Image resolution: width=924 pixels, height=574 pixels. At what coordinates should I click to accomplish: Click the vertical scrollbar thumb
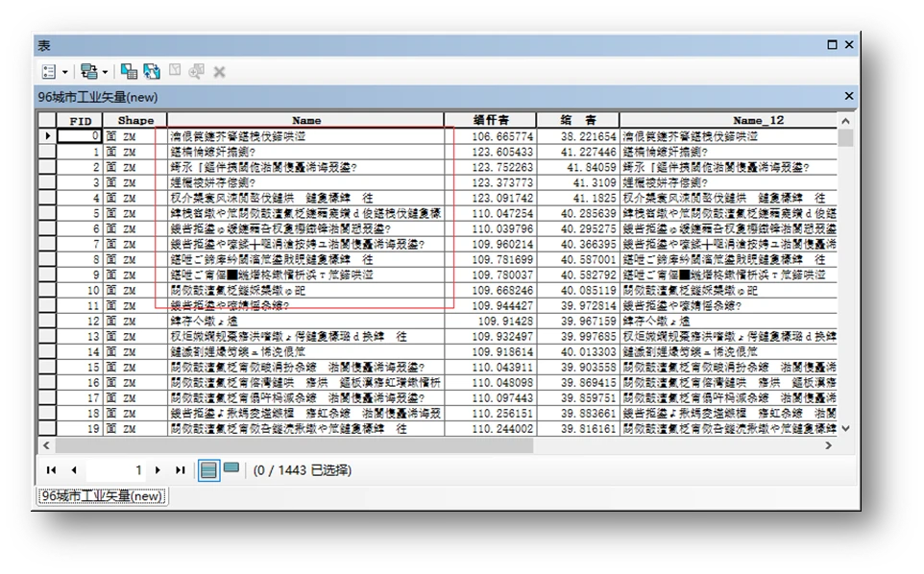[845, 137]
